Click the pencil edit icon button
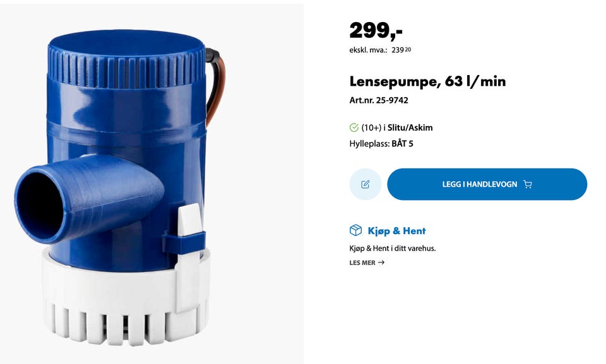Image resolution: width=606 pixels, height=364 pixels. coord(365,184)
